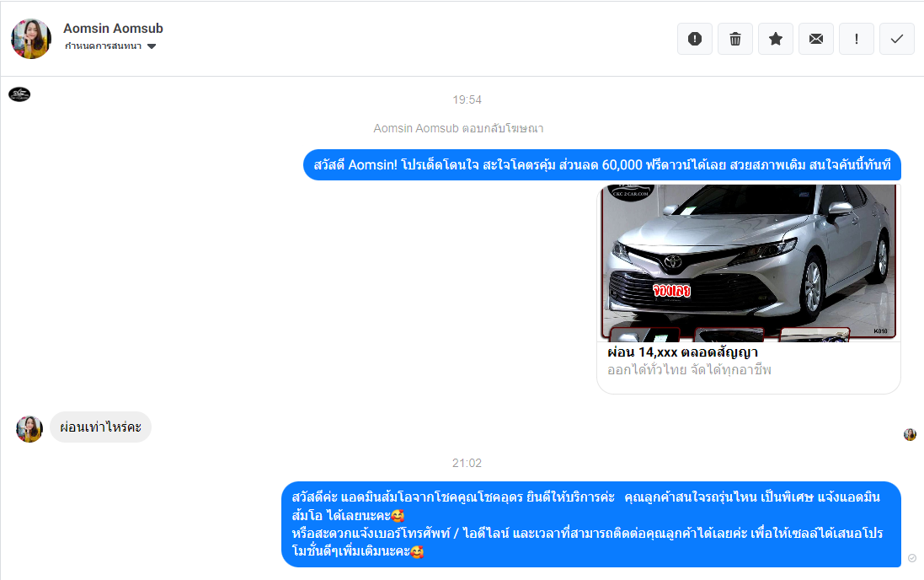Mark conversation unread with envelope icon

click(816, 39)
